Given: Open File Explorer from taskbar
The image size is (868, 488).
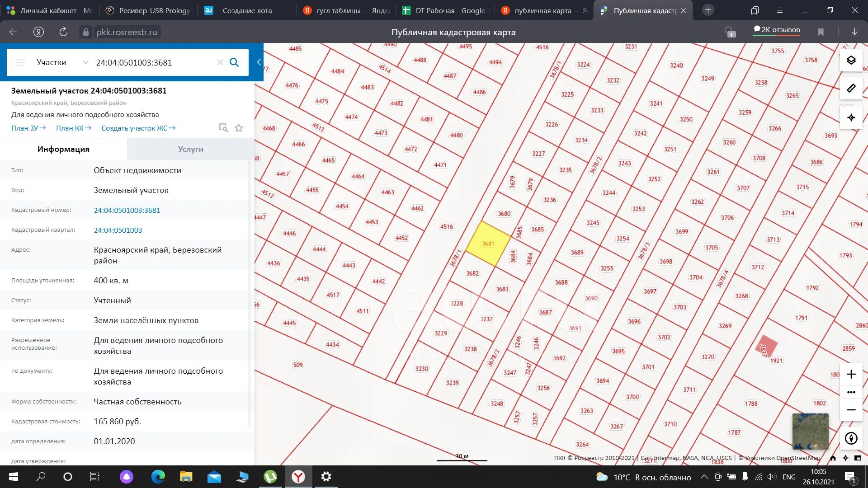Looking at the screenshot, I should 186,477.
